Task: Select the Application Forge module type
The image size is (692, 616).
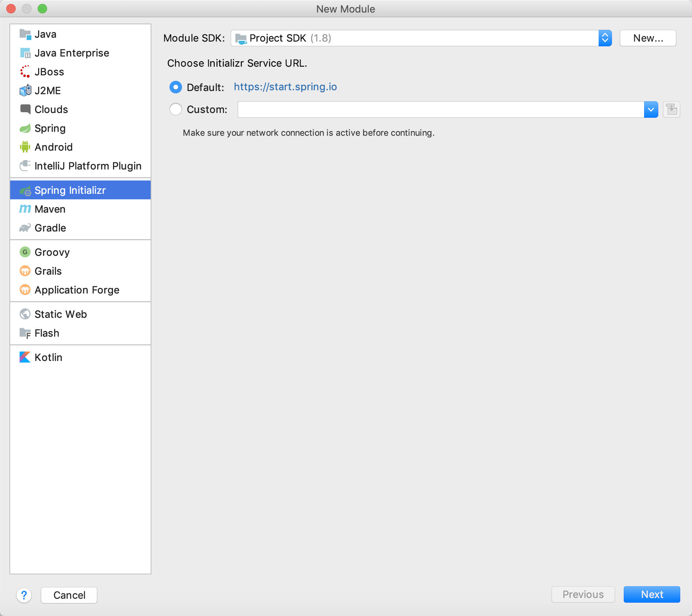Action: [77, 290]
